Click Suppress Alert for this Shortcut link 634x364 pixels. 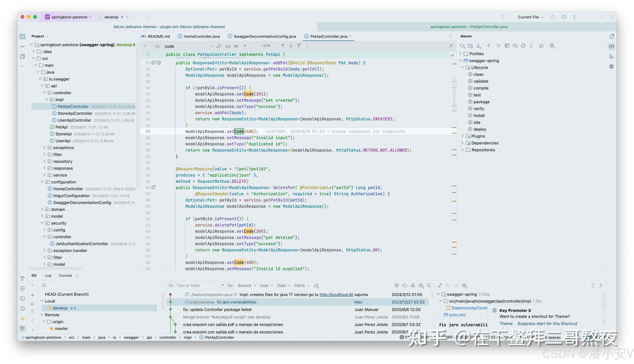pos(547,323)
